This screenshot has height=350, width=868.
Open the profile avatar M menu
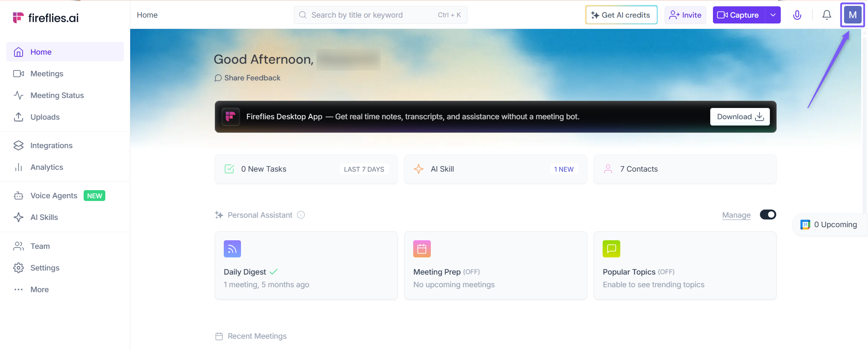coord(853,15)
